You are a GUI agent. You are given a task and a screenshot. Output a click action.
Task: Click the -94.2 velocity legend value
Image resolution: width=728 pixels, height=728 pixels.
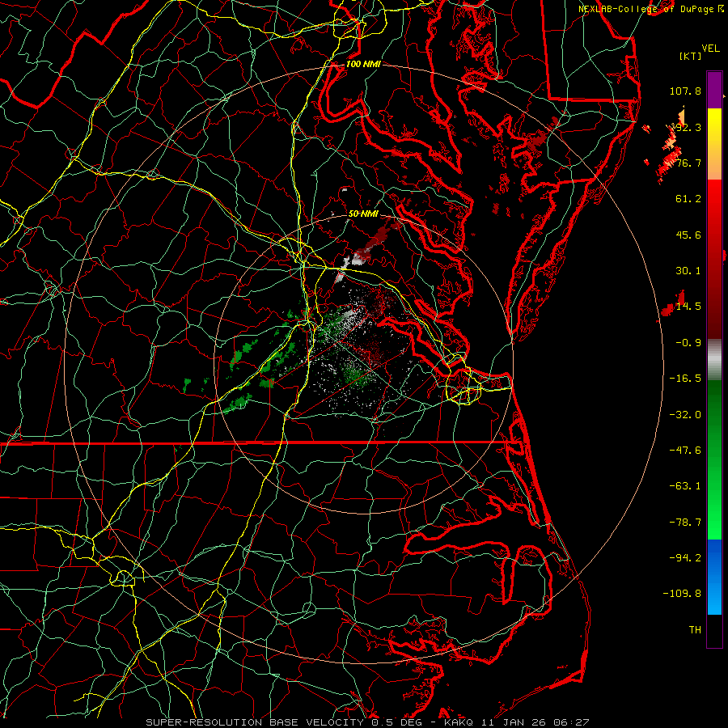click(685, 558)
